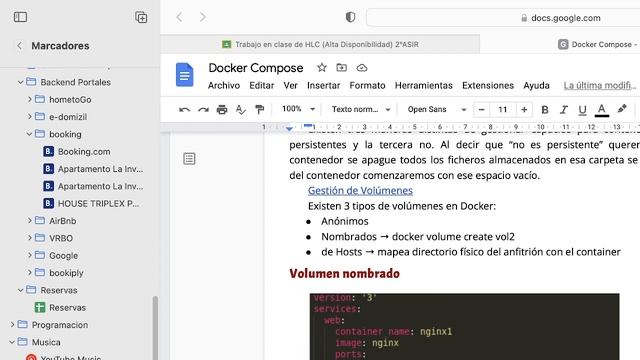The height and width of the screenshot is (360, 640).
Task: Redo the last edit
Action: pyautogui.click(x=203, y=109)
